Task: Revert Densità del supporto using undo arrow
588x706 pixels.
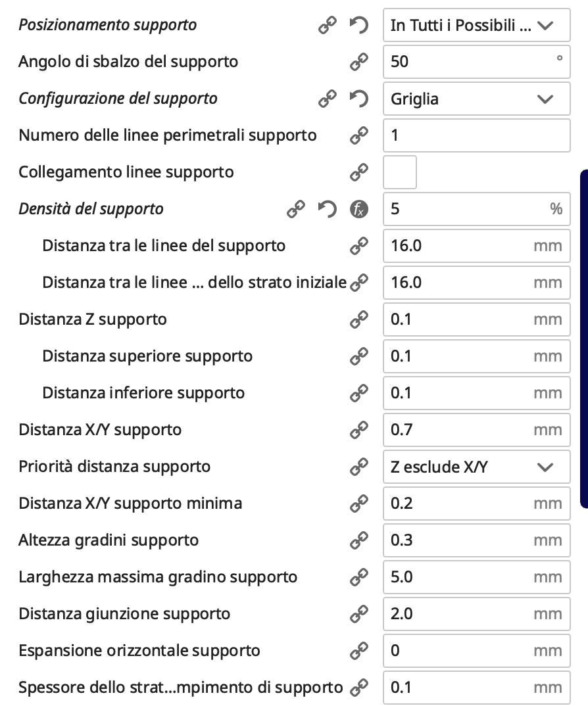Action: click(327, 210)
